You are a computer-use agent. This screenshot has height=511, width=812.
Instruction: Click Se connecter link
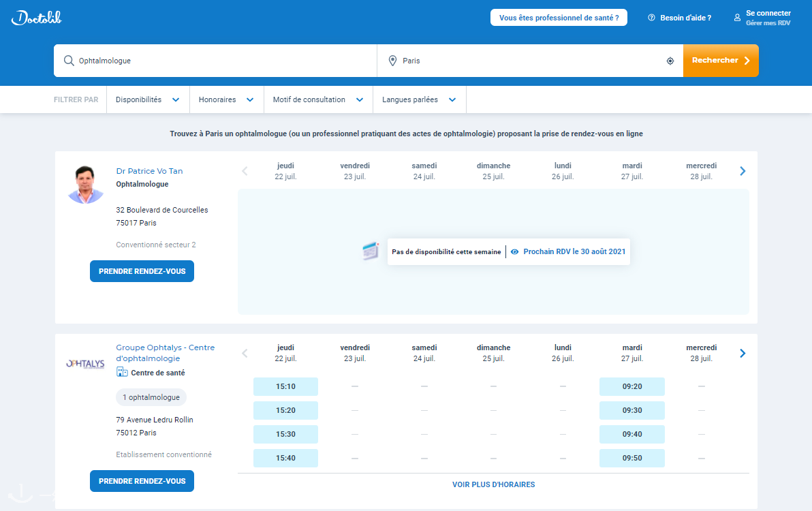[768, 13]
